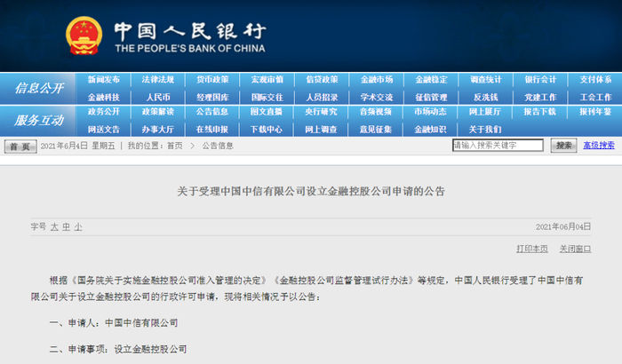622x364 pixels.
Task: Select 报刊年鉴 in the navigation
Action: pyautogui.click(x=595, y=112)
